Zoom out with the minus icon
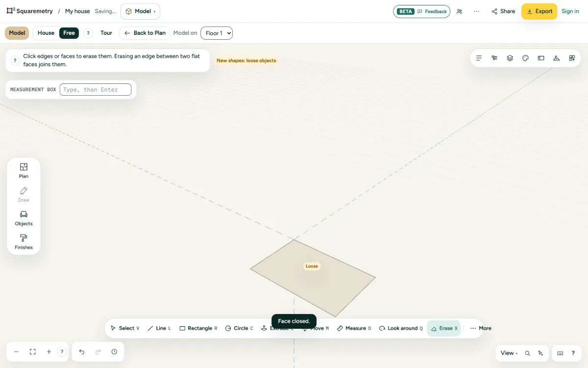Viewport: 588px width, 368px height. tap(16, 352)
